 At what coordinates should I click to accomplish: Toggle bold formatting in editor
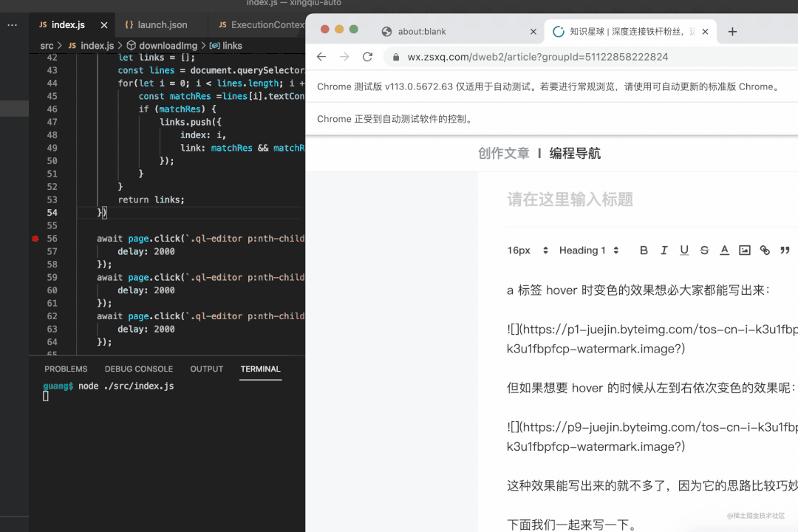pos(644,250)
